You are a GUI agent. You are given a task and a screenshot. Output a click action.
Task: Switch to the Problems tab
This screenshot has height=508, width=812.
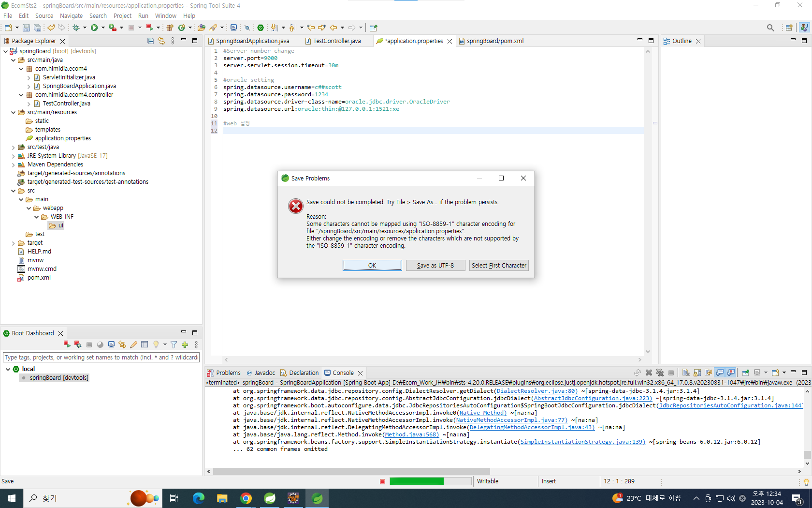(x=224, y=373)
